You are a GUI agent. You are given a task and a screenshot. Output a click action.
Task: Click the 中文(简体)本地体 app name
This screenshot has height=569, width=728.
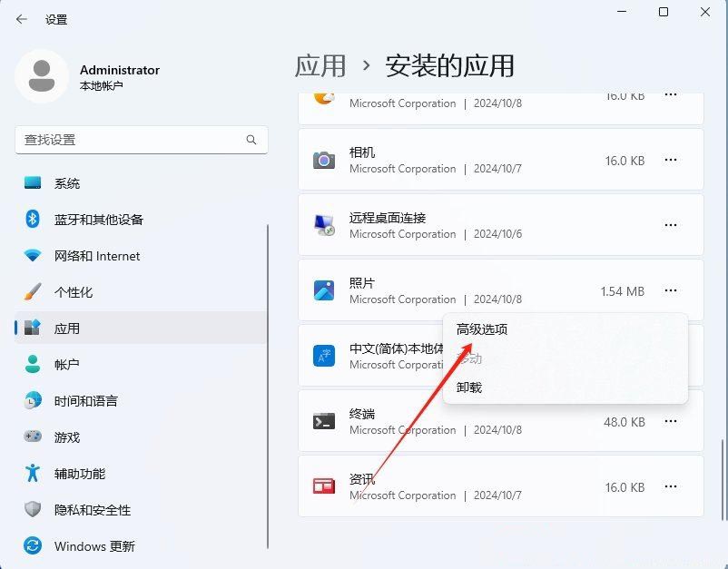click(397, 348)
